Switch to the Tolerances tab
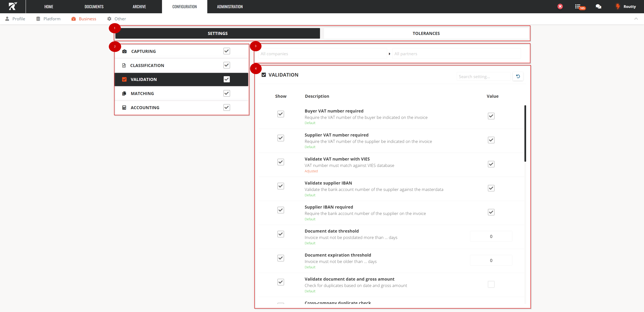The height and width of the screenshot is (312, 644). [426, 33]
